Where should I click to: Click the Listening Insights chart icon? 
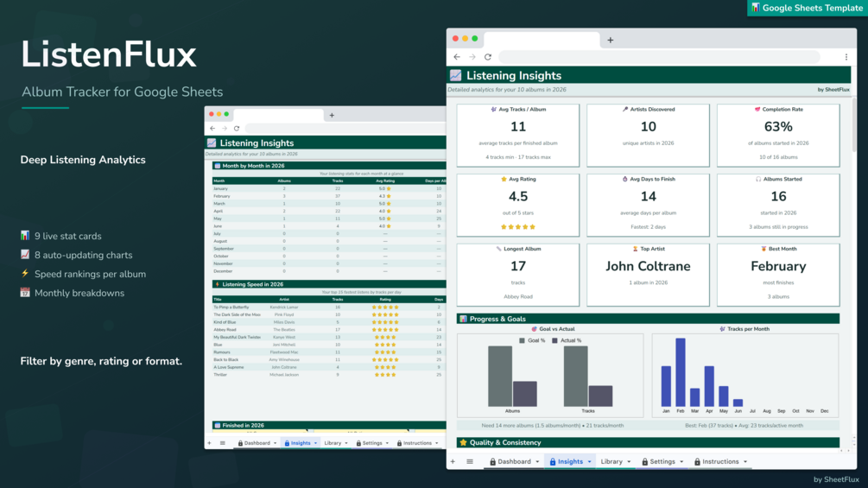click(x=455, y=75)
